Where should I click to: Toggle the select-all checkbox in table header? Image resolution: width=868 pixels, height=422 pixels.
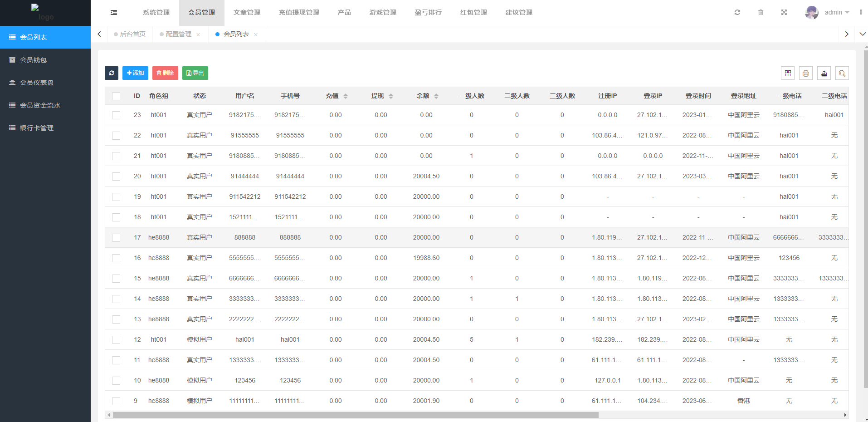point(116,96)
